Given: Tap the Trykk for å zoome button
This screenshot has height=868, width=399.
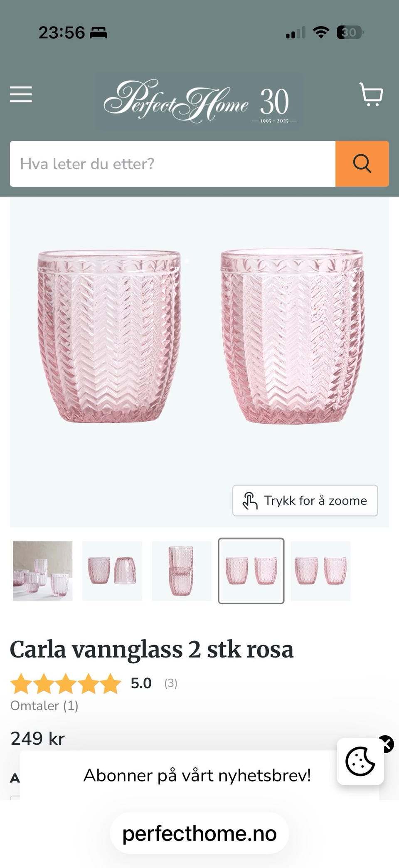Looking at the screenshot, I should (x=305, y=500).
